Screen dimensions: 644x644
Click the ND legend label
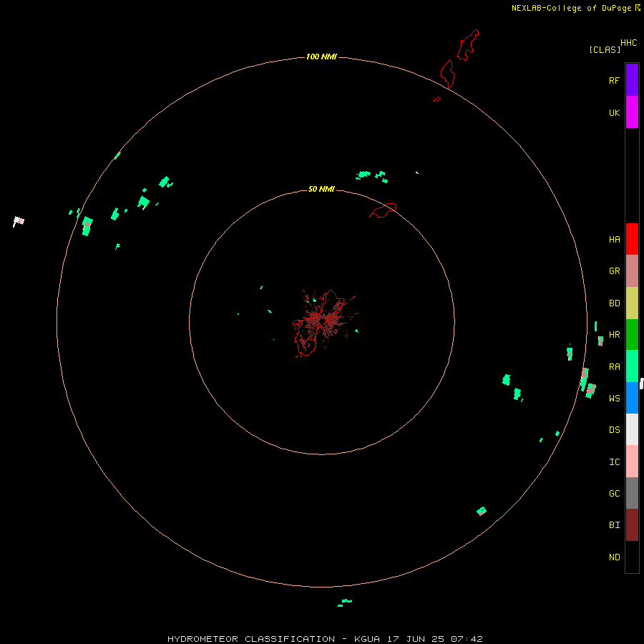614,557
